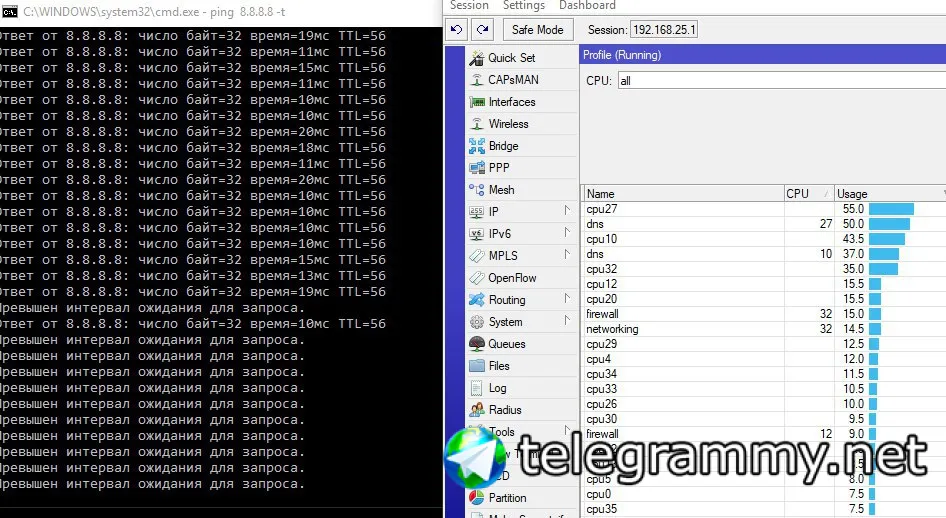Expand the Routing submenu arrow

[567, 298]
